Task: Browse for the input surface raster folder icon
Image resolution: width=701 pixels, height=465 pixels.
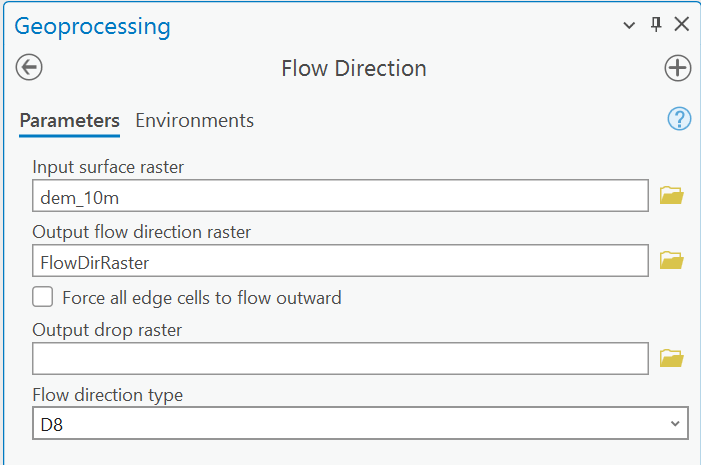Action: [671, 195]
